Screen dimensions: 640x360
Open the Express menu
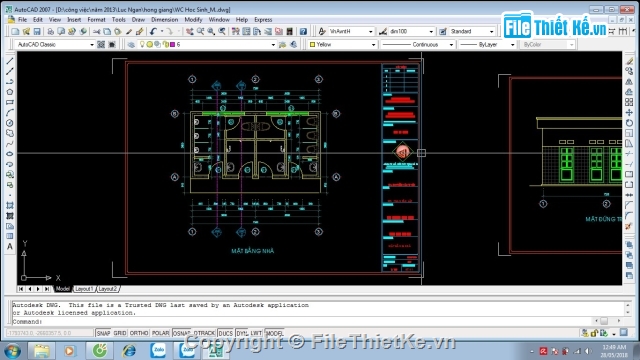click(263, 20)
